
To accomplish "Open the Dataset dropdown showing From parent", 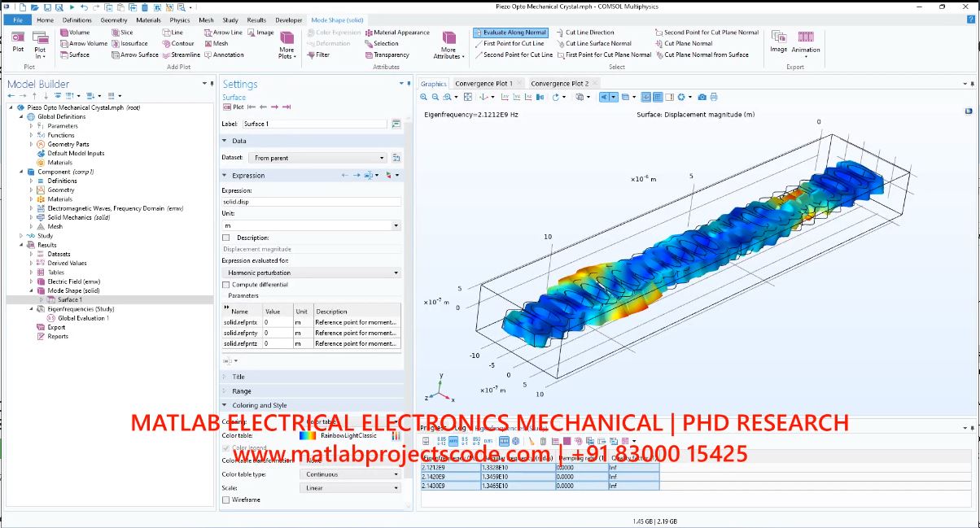I will point(317,158).
